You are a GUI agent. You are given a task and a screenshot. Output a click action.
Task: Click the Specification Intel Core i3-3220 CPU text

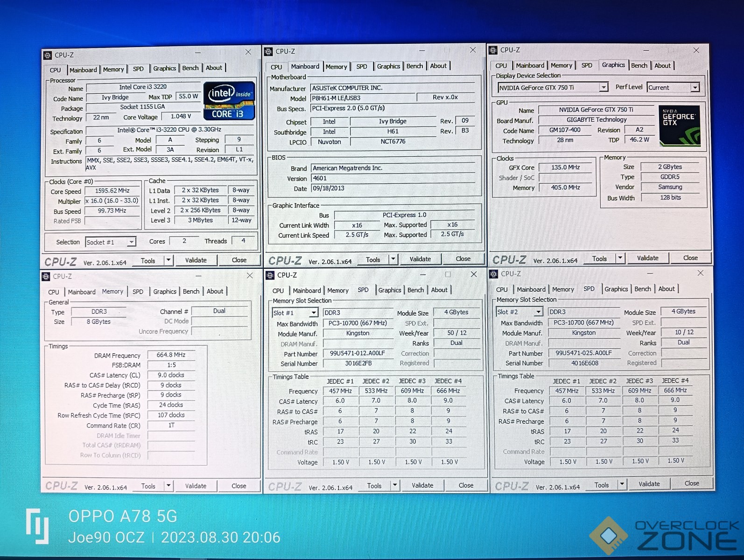[x=169, y=130]
